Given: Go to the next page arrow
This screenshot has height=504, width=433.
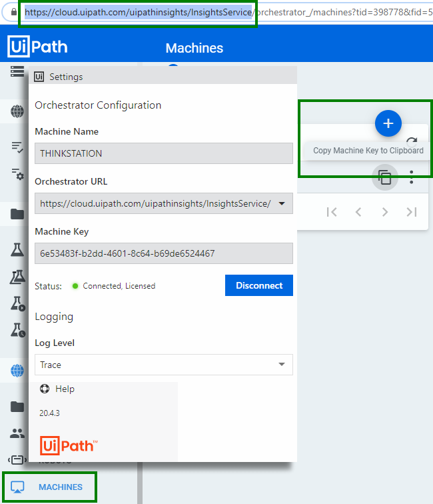Looking at the screenshot, I should [385, 212].
